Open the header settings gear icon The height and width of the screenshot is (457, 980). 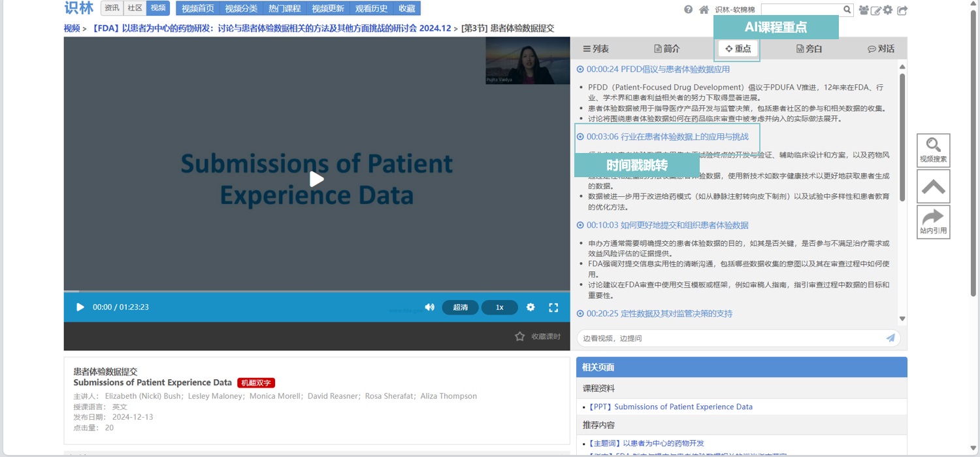click(888, 10)
